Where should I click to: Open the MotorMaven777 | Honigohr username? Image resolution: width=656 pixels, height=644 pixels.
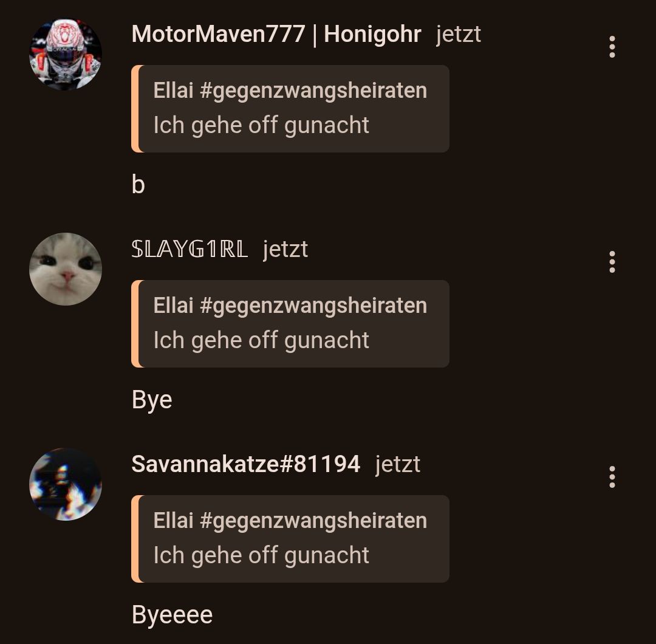coord(276,34)
